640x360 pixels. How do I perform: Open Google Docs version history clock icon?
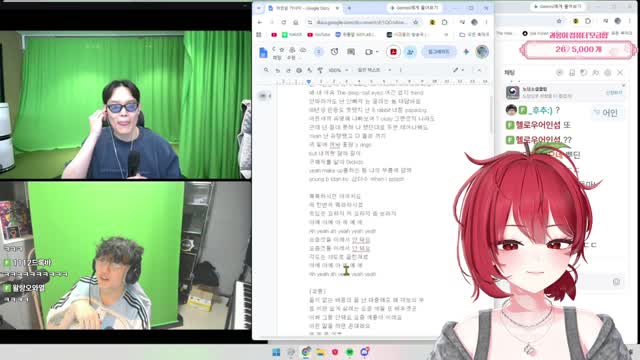[334, 52]
